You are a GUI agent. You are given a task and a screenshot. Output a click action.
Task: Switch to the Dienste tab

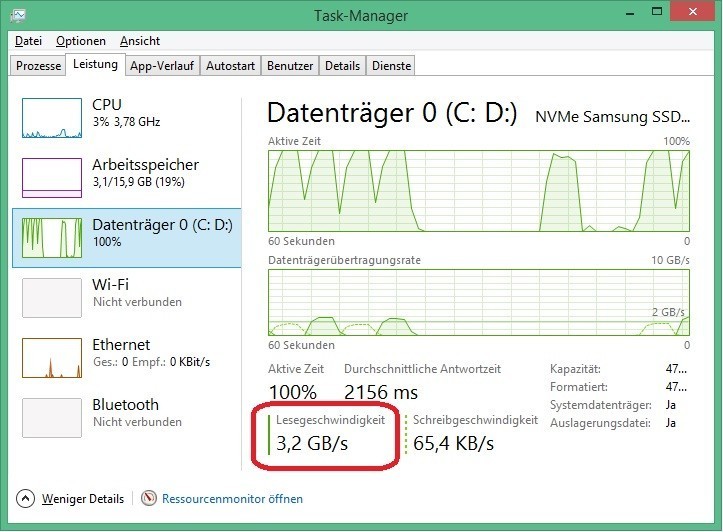coord(391,65)
